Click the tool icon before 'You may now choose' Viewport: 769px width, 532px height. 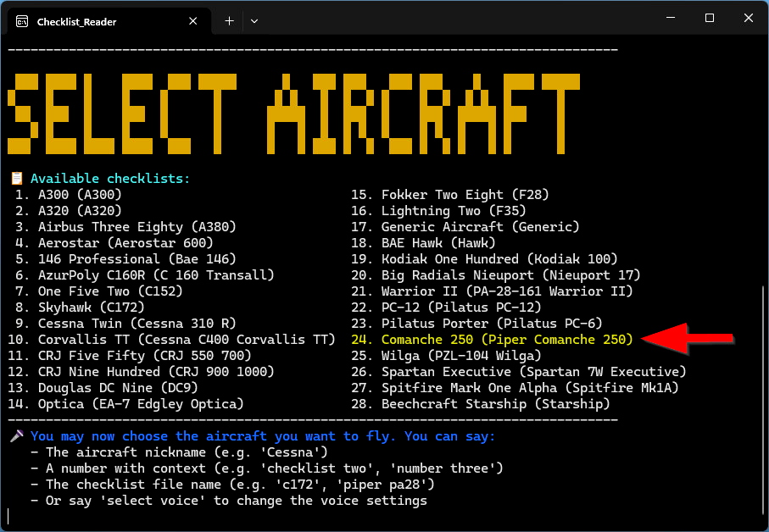tap(17, 436)
